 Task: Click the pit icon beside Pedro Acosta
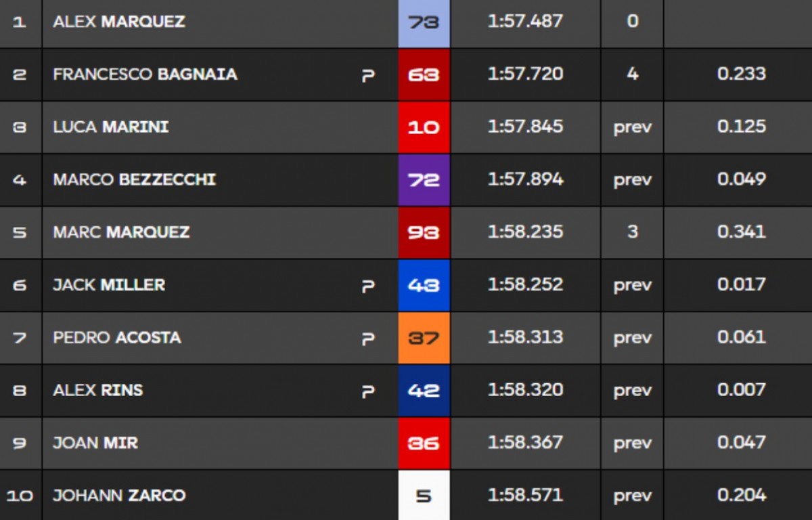368,339
